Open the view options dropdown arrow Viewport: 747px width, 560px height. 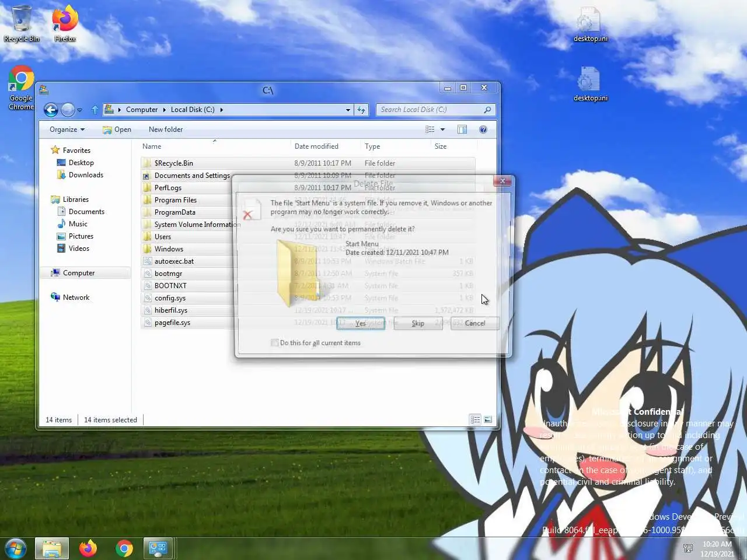coord(442,129)
